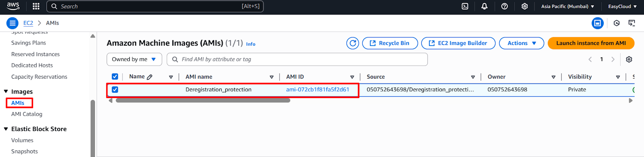Viewport: 644px width, 157px height.
Task: Uncheck the Deregistration_protection row checkbox
Action: (x=115, y=90)
